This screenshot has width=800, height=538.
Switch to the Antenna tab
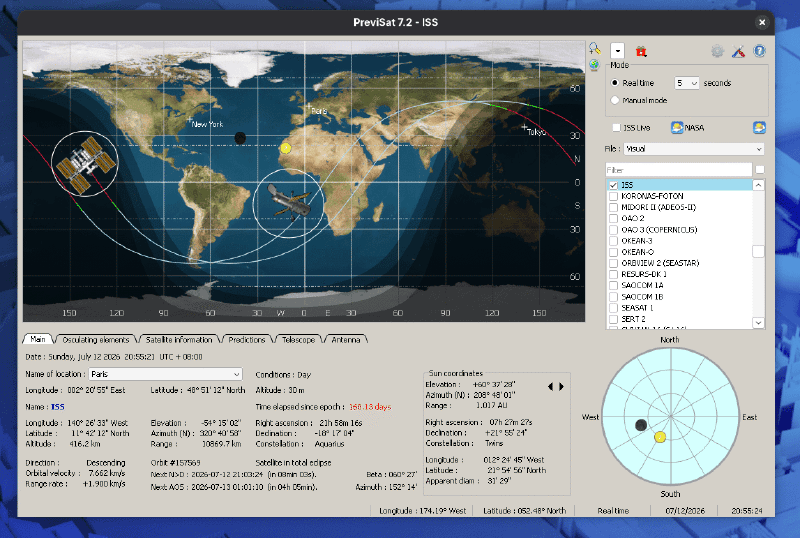345,339
